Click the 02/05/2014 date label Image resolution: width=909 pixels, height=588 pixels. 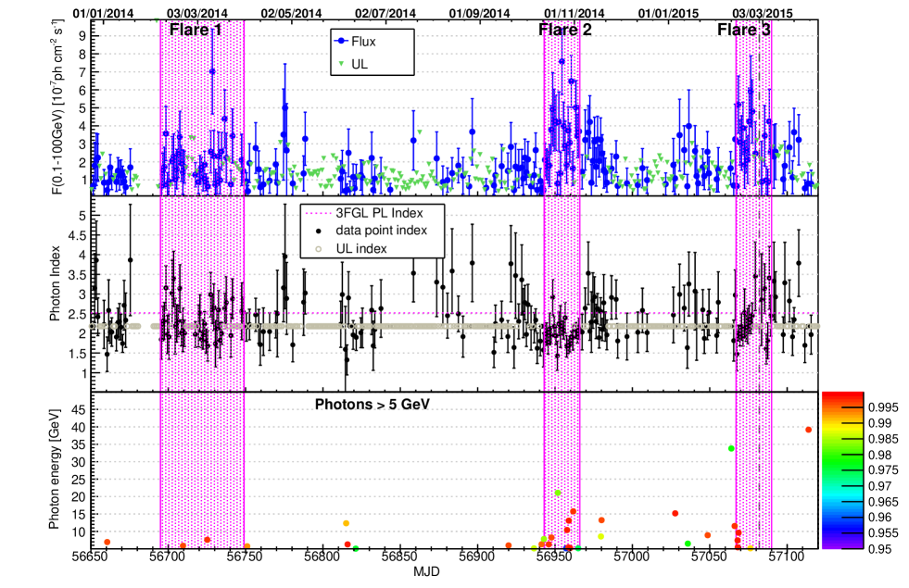291,13
